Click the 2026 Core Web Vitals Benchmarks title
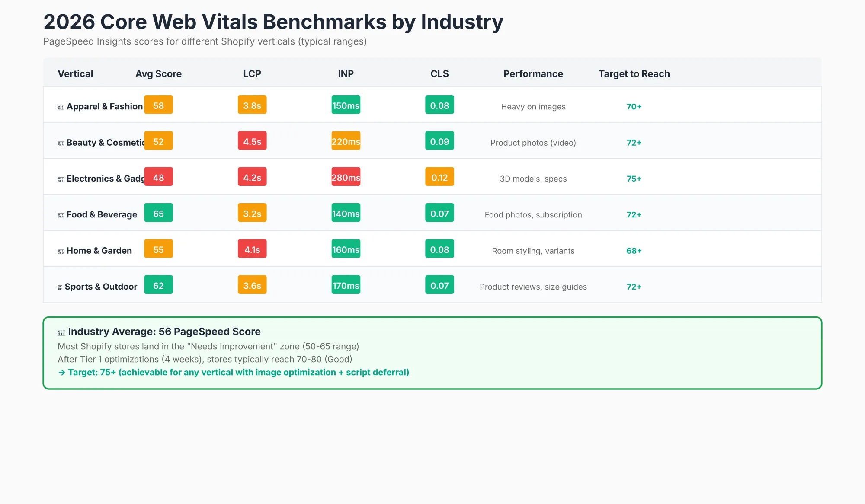This screenshot has height=504, width=865. point(273,22)
